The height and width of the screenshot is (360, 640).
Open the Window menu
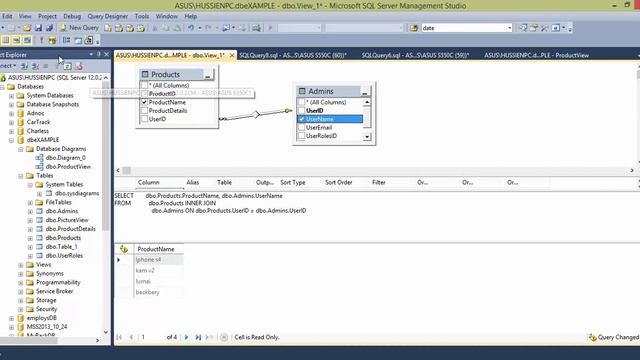167,16
